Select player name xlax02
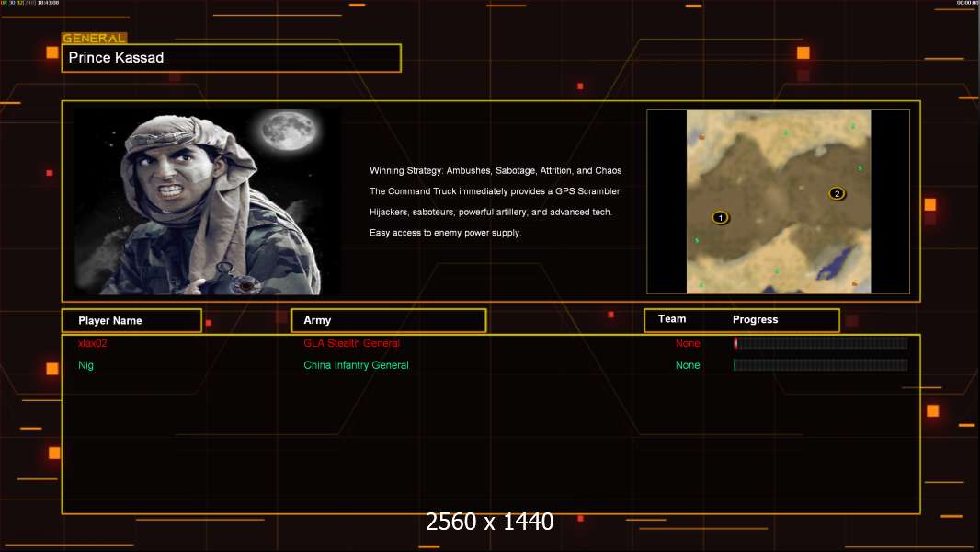This screenshot has height=552, width=980. [93, 343]
